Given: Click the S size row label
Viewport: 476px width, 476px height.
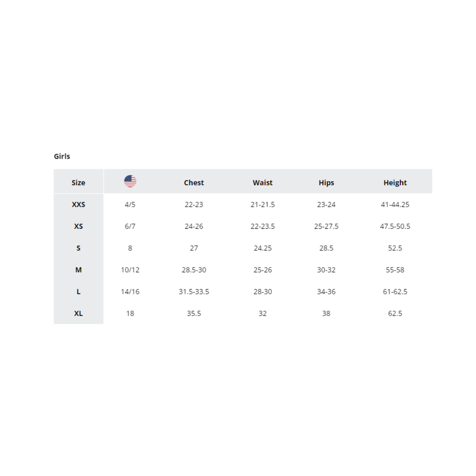Looking at the screenshot, I should [78, 248].
